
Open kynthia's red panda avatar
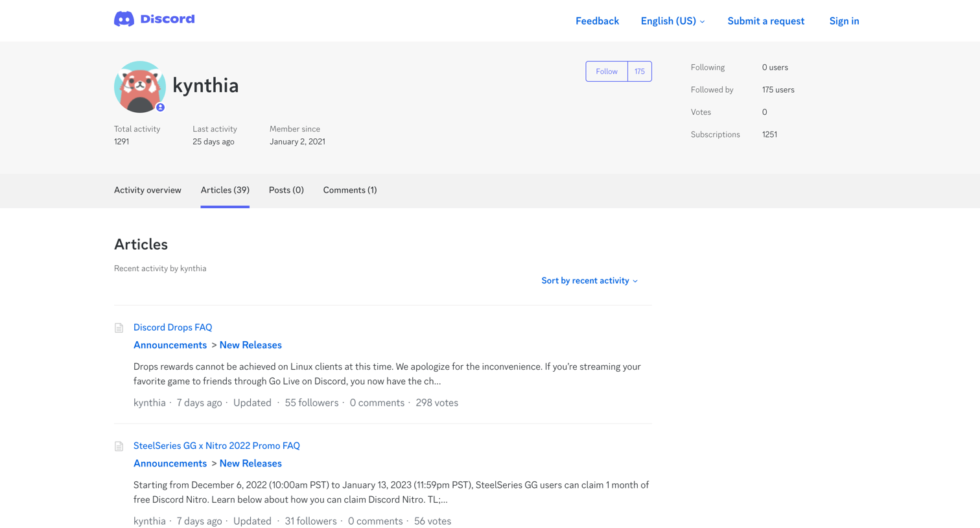coord(140,87)
